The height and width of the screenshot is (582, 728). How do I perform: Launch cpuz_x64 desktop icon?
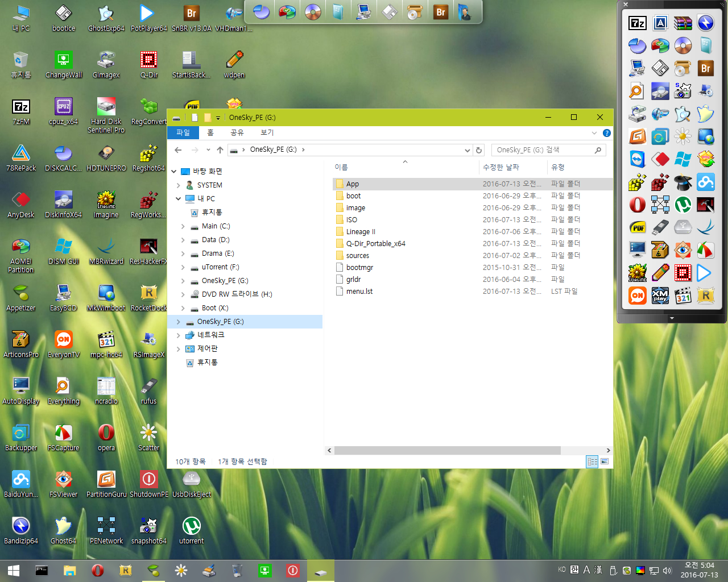click(x=64, y=111)
